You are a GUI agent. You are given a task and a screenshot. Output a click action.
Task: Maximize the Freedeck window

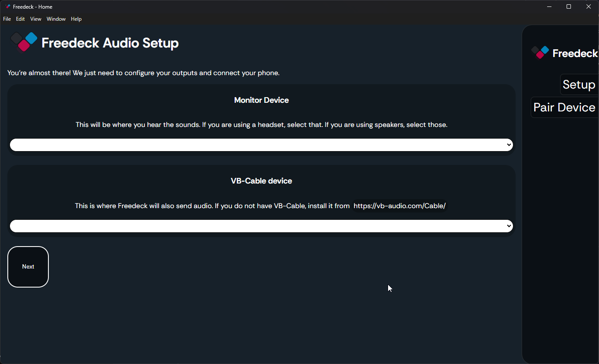coord(569,6)
